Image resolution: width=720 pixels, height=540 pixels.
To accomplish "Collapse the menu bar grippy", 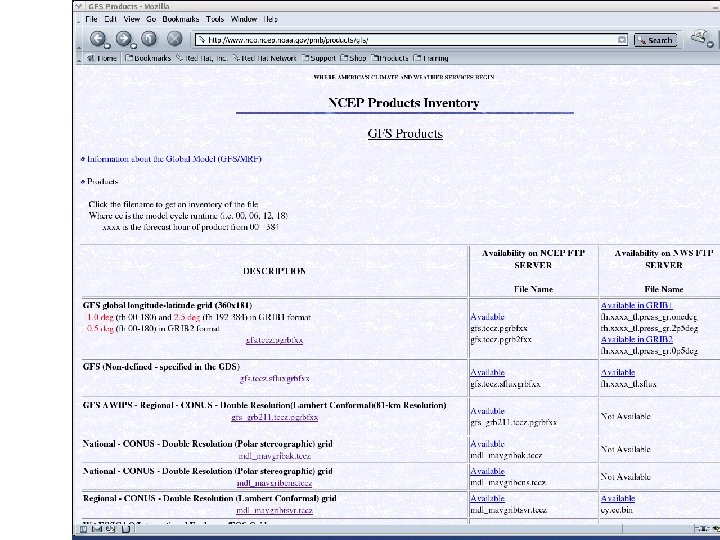I will tap(79, 19).
